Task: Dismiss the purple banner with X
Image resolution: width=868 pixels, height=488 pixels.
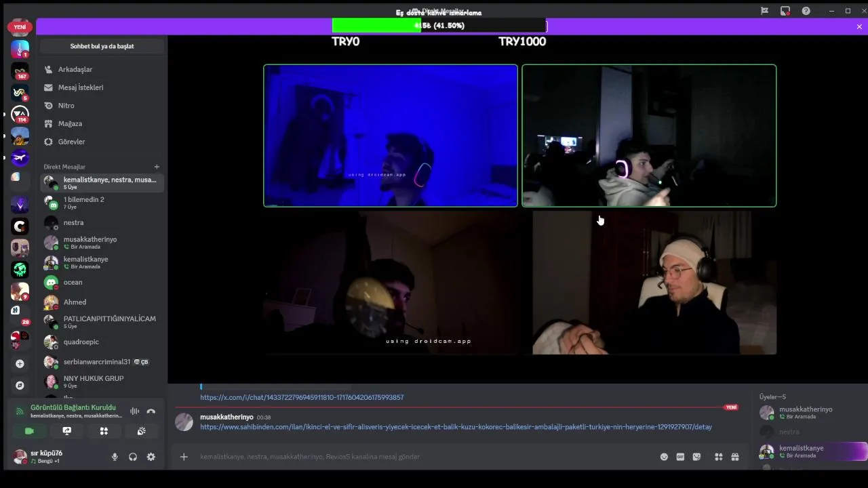Action: coord(859,27)
